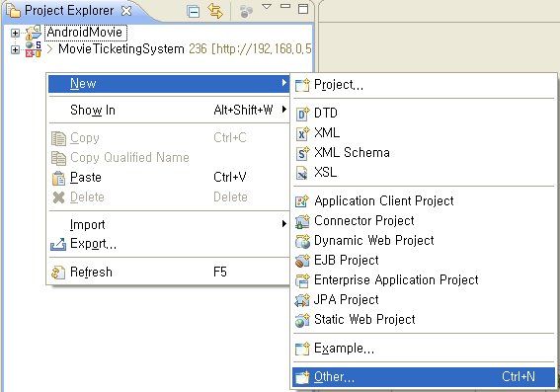Click the Enterprise Application Project icon
Viewport: 560px width, 392px height.
[x=302, y=280]
